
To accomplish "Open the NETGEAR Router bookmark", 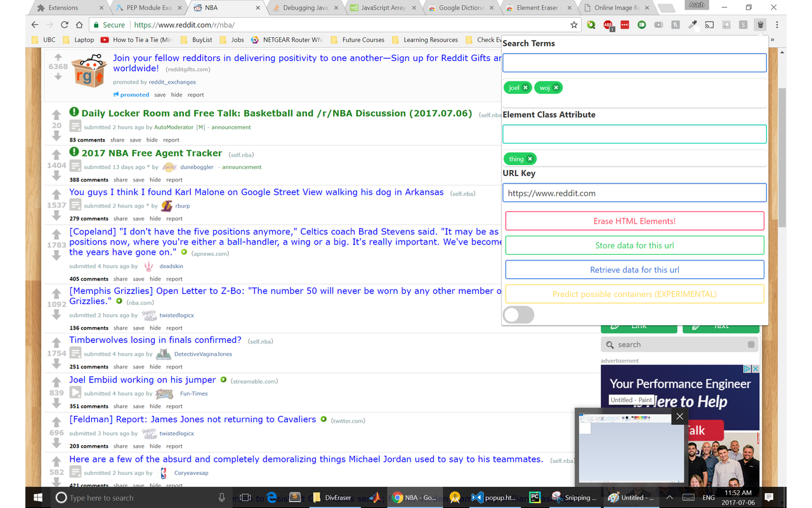I will pyautogui.click(x=287, y=39).
